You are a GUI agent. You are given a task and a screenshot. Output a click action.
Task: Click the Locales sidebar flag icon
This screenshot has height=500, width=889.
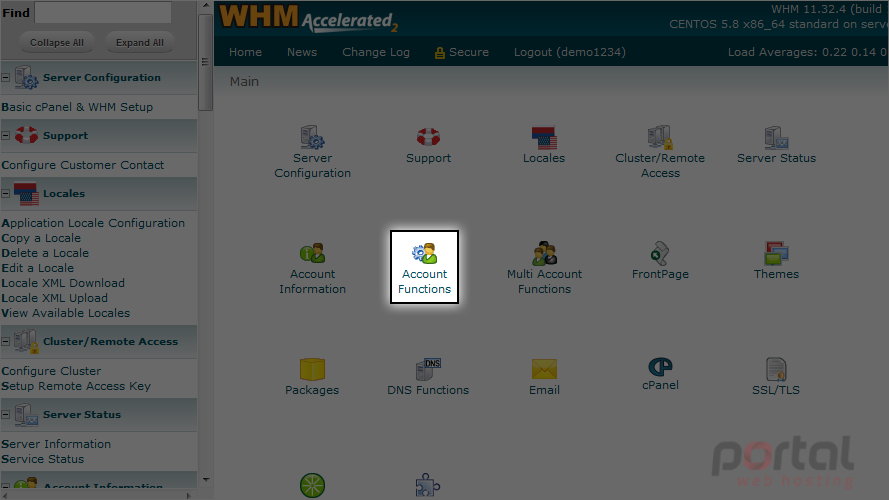click(x=26, y=193)
